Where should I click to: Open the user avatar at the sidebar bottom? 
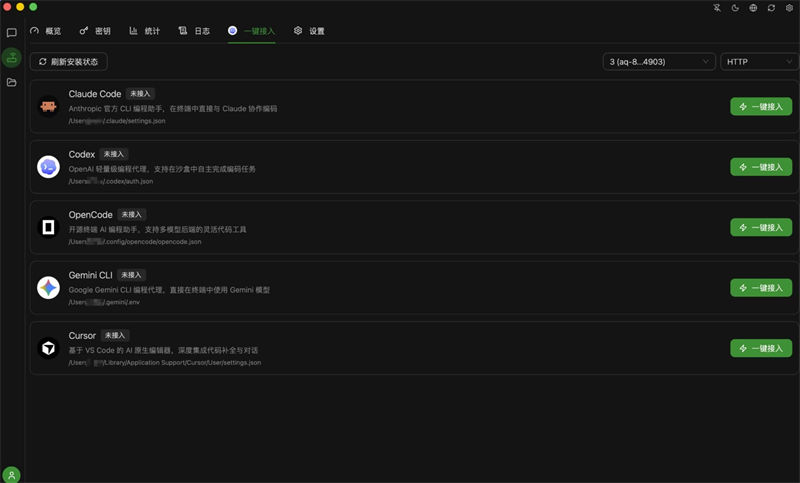12,474
